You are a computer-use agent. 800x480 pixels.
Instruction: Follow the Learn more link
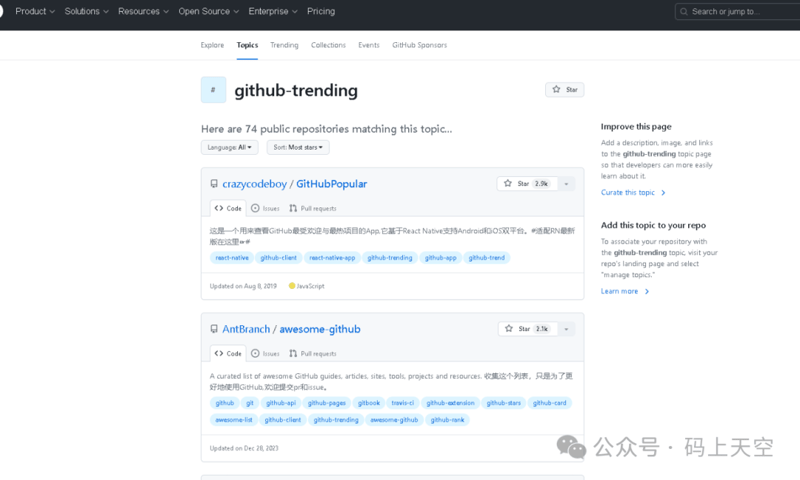pyautogui.click(x=624, y=291)
